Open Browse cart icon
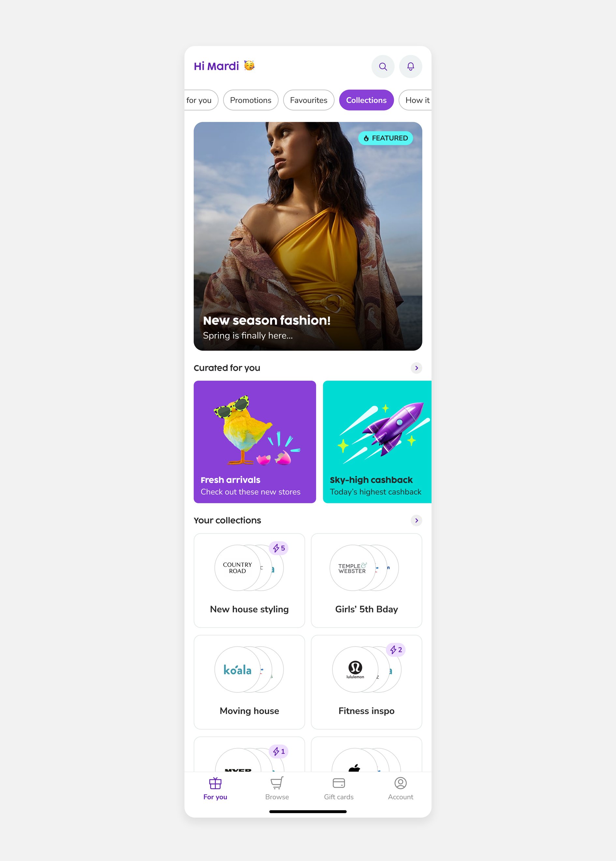The width and height of the screenshot is (616, 861). 277,783
